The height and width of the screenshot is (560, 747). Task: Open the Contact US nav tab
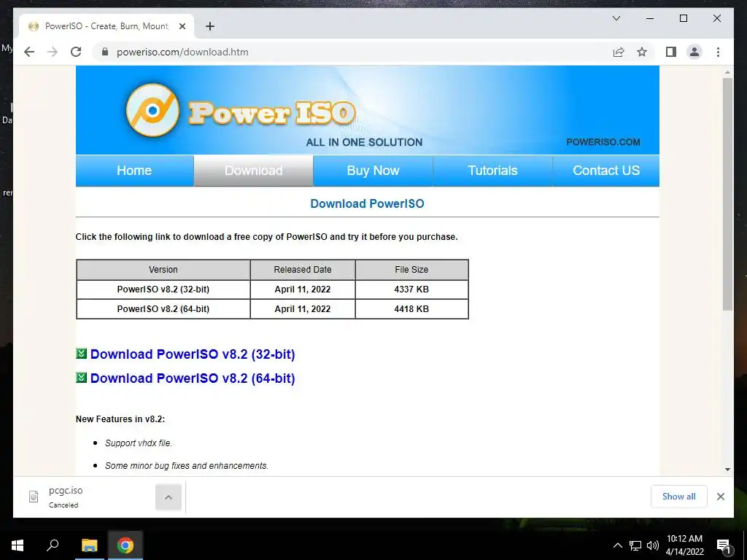[606, 171]
